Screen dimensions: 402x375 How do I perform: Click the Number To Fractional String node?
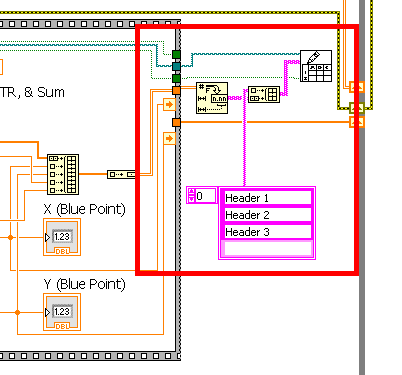coord(212,98)
